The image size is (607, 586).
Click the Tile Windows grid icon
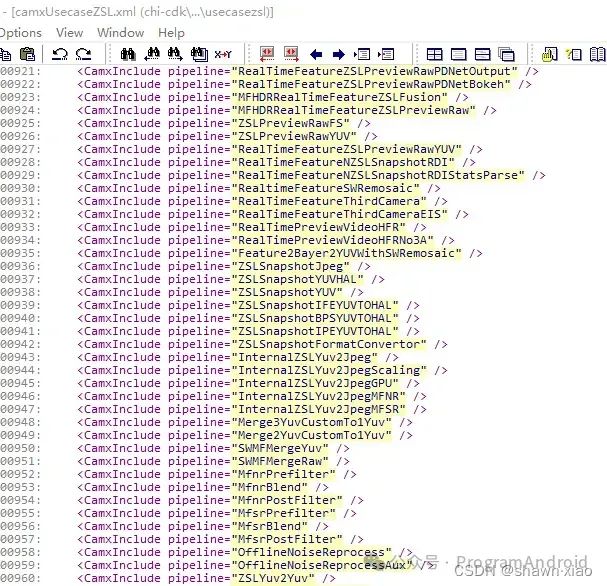tap(434, 54)
